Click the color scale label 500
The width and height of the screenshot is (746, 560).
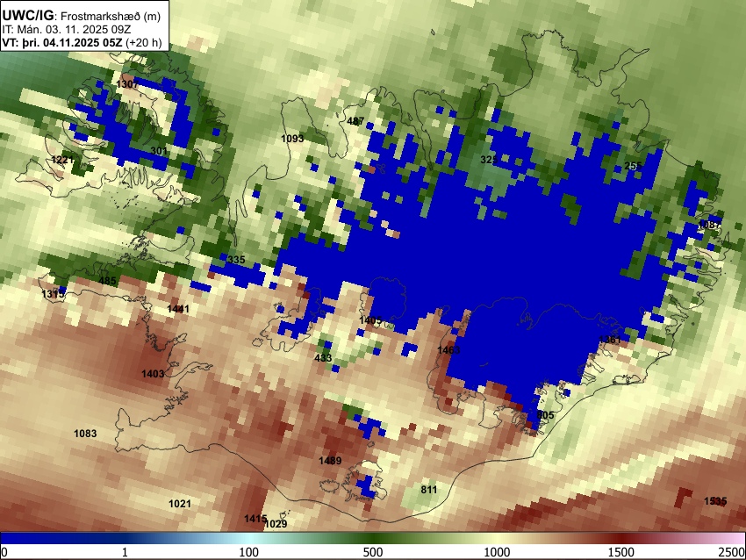(x=372, y=552)
